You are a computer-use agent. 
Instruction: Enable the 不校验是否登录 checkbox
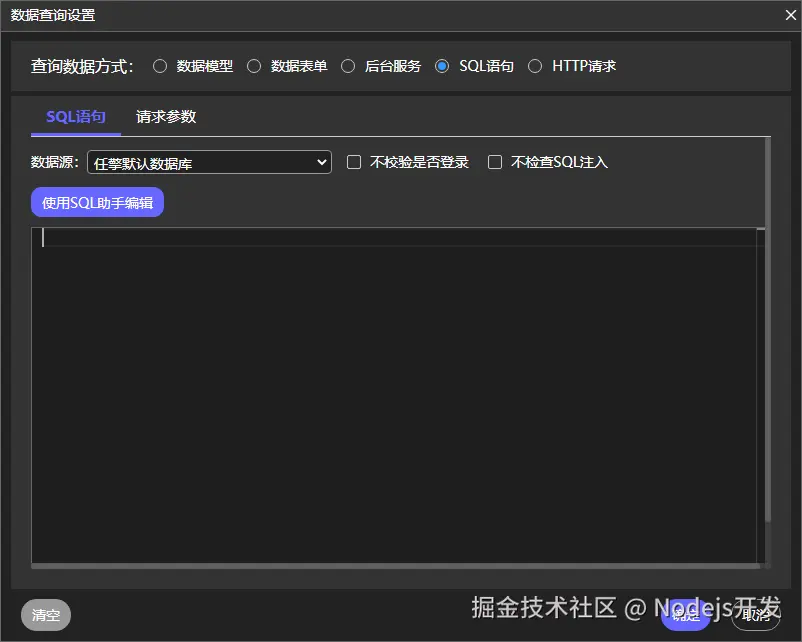(354, 162)
